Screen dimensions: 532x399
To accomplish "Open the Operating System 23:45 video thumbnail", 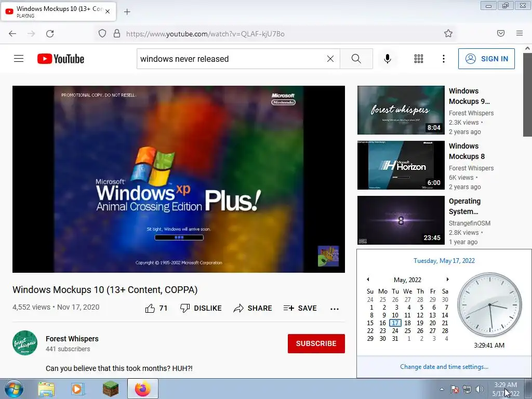I will pyautogui.click(x=401, y=220).
